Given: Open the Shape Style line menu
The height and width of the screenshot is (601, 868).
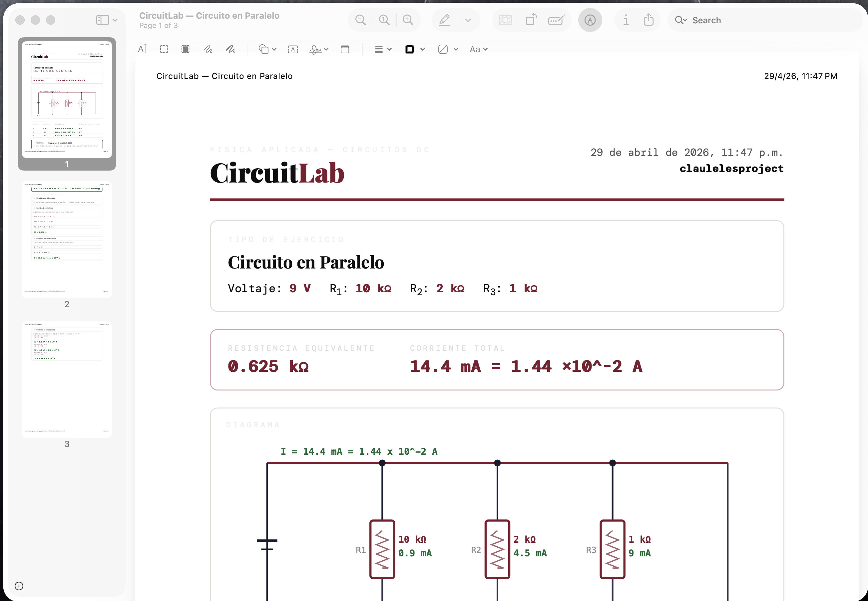Looking at the screenshot, I should pos(383,49).
